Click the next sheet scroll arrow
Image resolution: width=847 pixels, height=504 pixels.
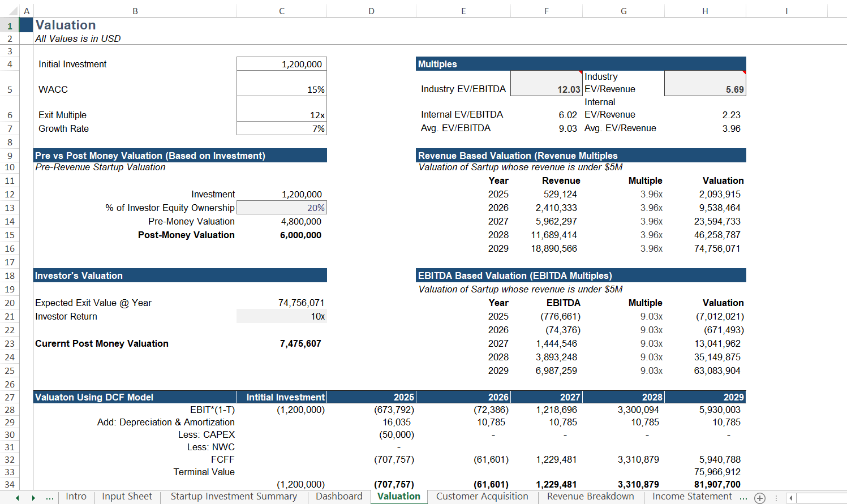[x=33, y=498]
